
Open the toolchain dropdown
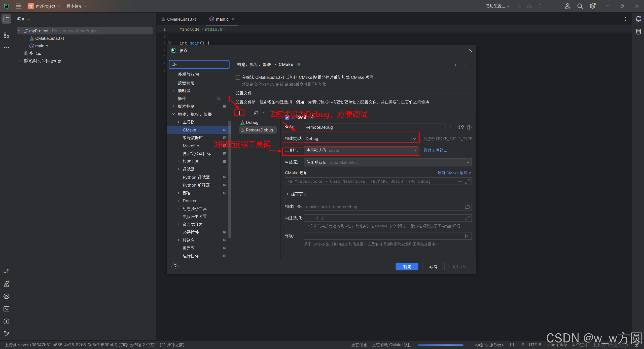[361, 150]
